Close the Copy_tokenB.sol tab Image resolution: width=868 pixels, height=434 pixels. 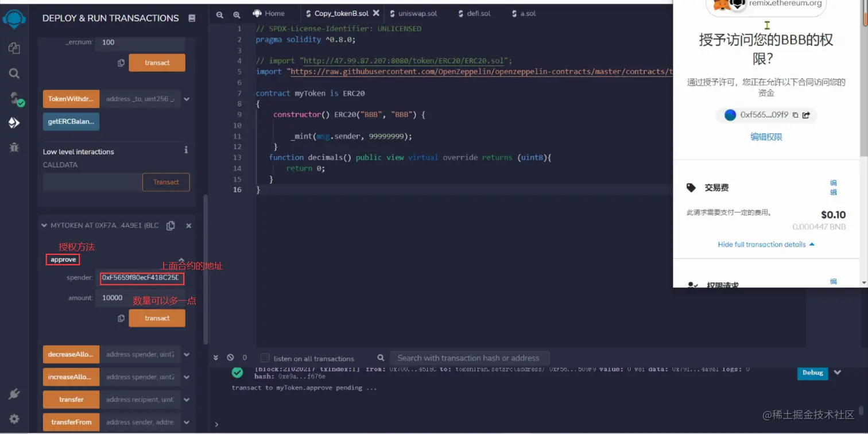[x=376, y=13]
